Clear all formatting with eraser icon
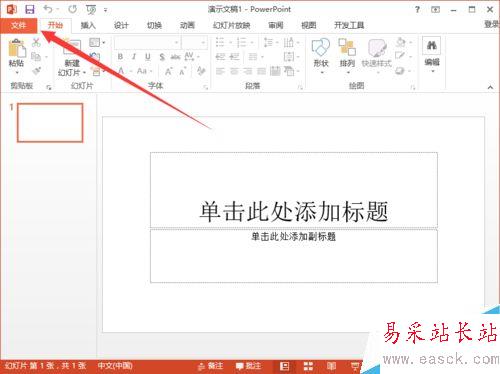The width and height of the screenshot is (500, 374). click(201, 71)
